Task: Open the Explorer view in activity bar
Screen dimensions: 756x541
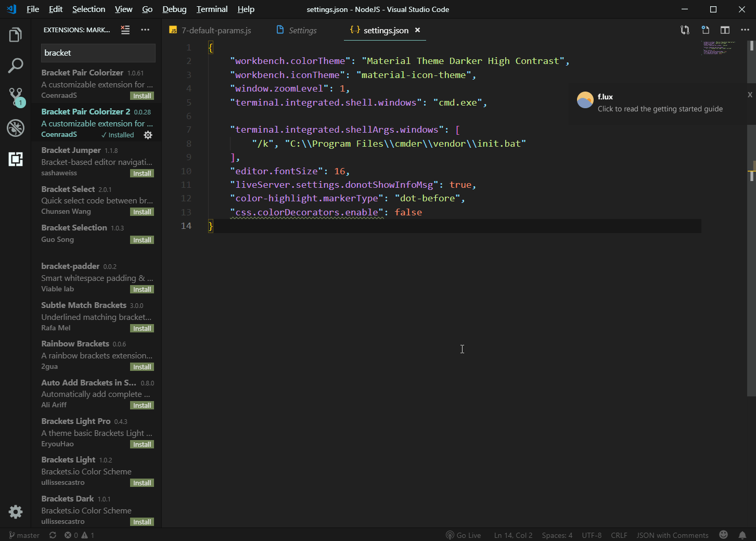Action: tap(16, 35)
